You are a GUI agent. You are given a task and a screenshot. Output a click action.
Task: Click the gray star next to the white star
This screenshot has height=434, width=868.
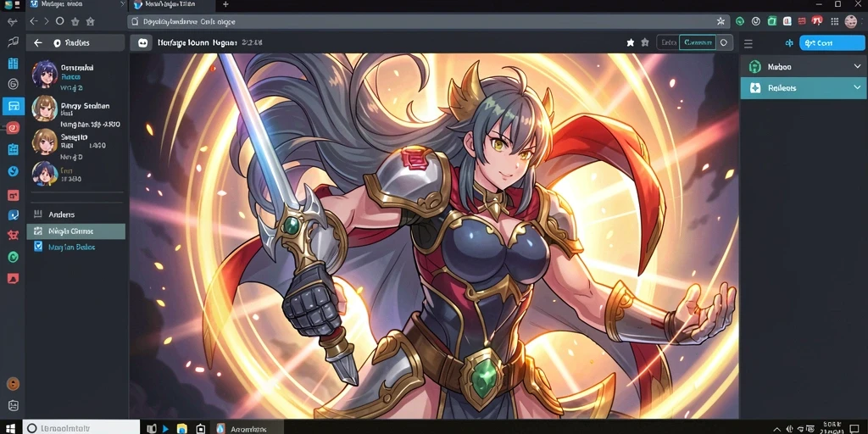coord(644,42)
